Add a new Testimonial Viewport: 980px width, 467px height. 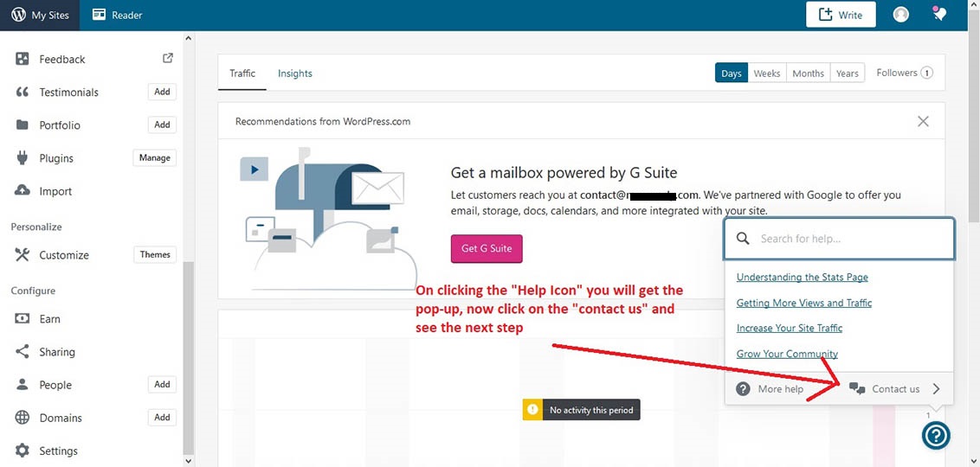click(x=162, y=92)
